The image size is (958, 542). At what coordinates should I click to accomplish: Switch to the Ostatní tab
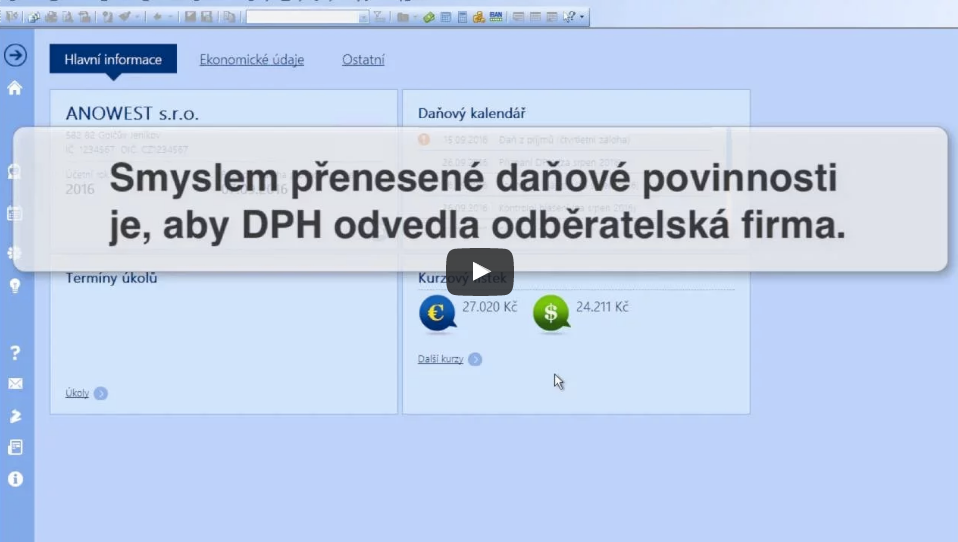click(x=363, y=60)
